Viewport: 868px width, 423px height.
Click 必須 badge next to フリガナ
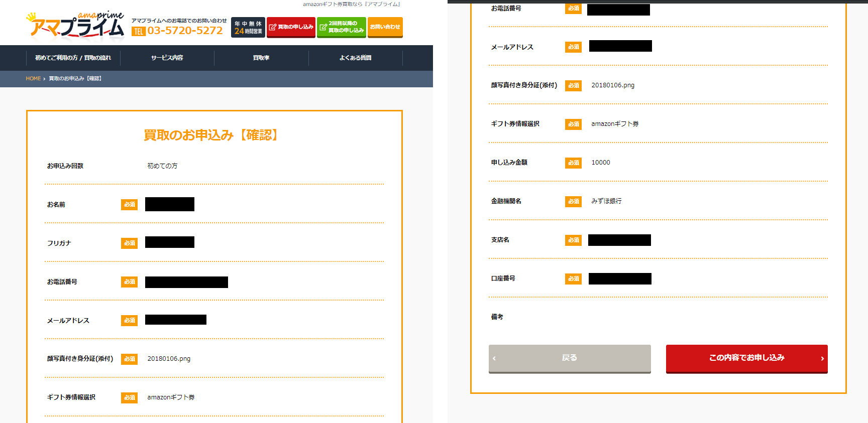pyautogui.click(x=129, y=243)
